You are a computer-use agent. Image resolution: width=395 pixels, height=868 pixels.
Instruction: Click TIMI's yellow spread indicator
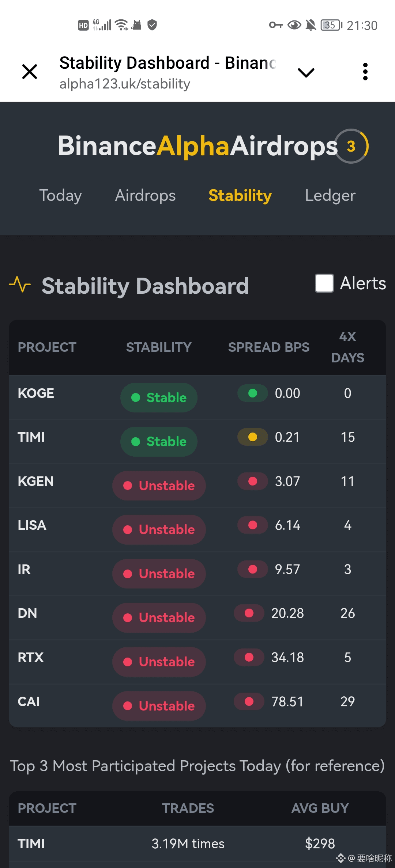click(252, 437)
